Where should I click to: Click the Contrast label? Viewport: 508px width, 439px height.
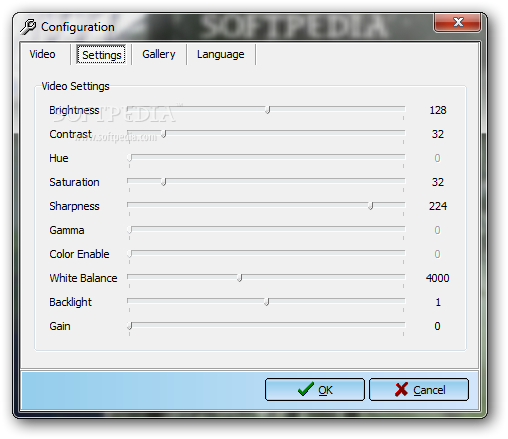(x=70, y=134)
